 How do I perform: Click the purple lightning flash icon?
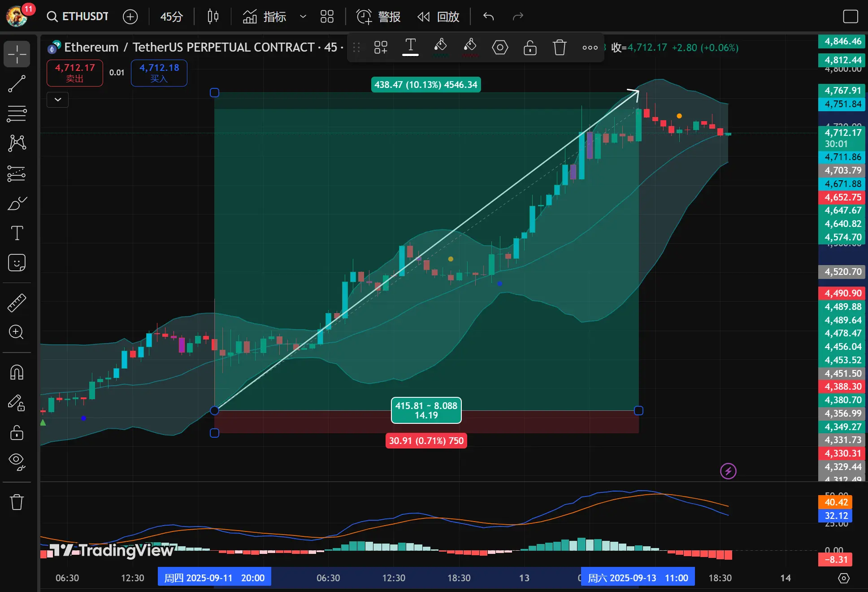(728, 471)
